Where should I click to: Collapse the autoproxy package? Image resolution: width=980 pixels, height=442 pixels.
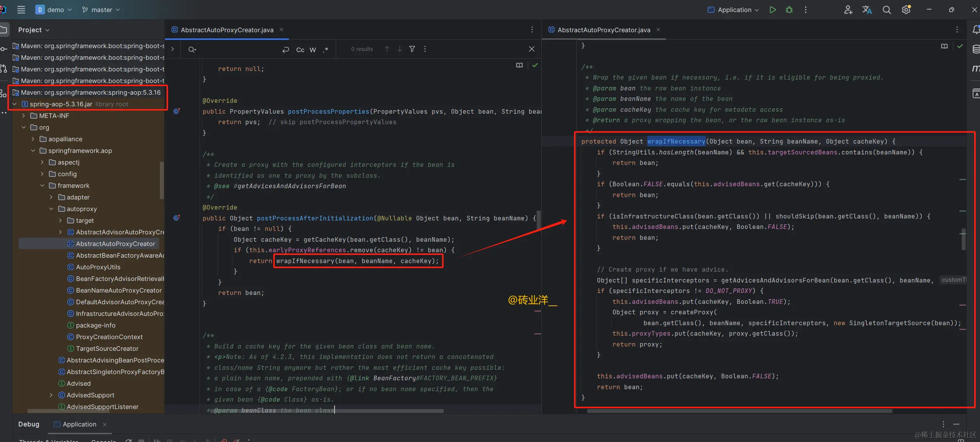[51, 209]
